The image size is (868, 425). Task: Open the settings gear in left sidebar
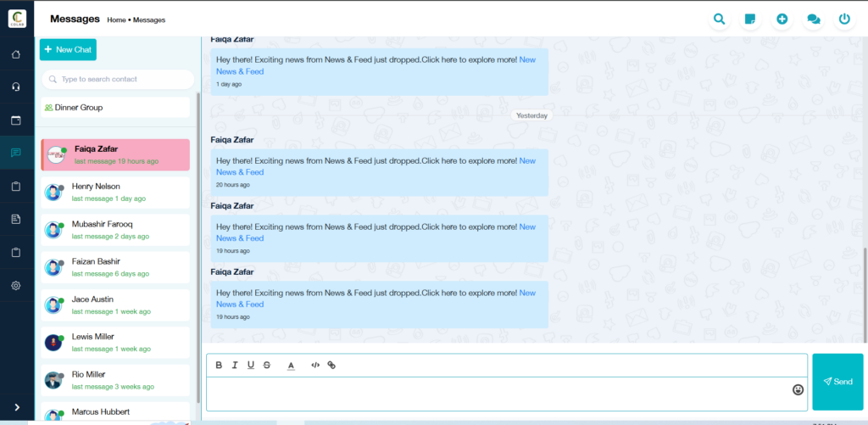(x=16, y=285)
